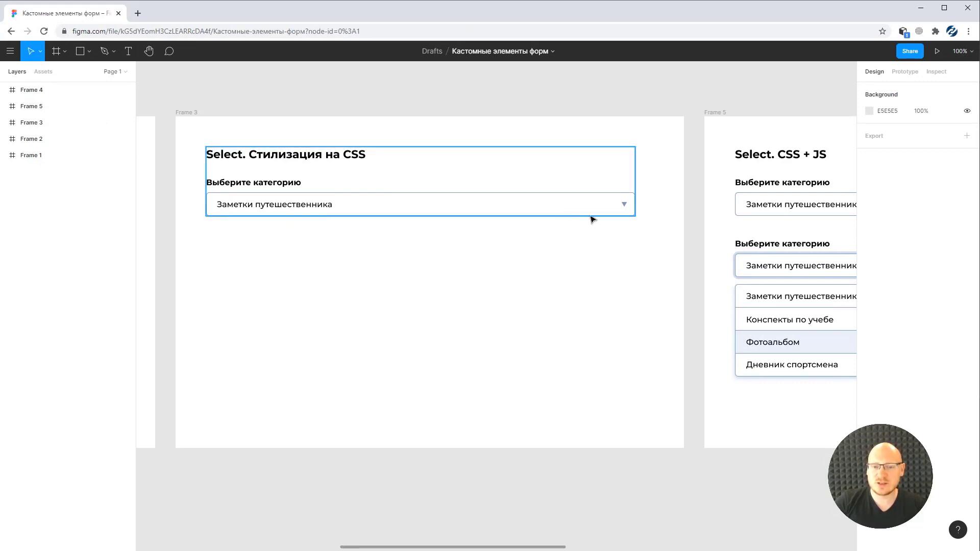This screenshot has width=980, height=551.
Task: Expand the Page 1 pages dropdown
Action: click(x=115, y=71)
